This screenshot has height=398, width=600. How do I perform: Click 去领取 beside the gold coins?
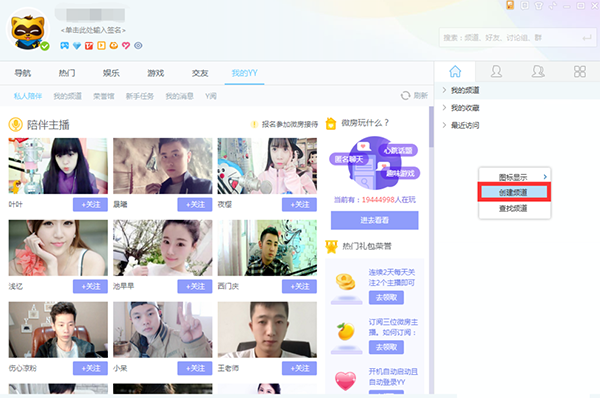(x=386, y=297)
